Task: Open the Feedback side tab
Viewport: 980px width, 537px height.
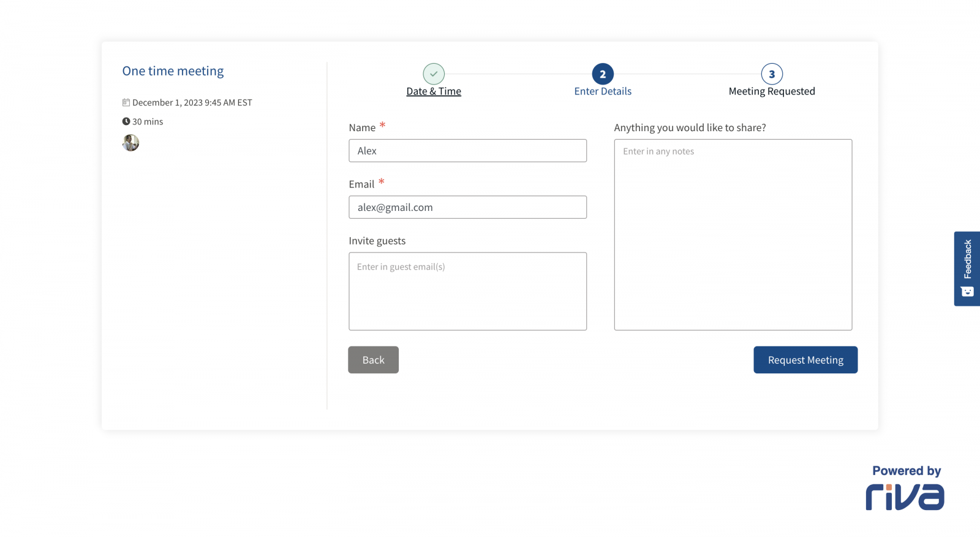Action: [967, 268]
